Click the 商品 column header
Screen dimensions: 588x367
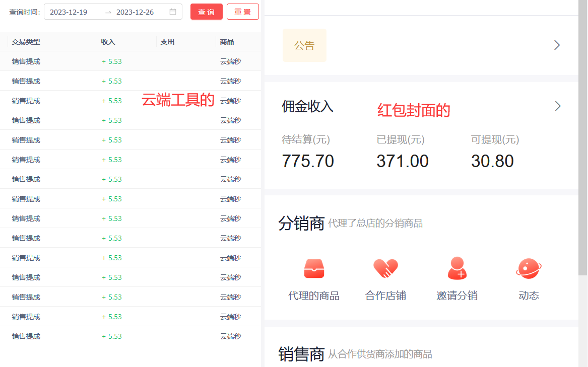click(227, 42)
